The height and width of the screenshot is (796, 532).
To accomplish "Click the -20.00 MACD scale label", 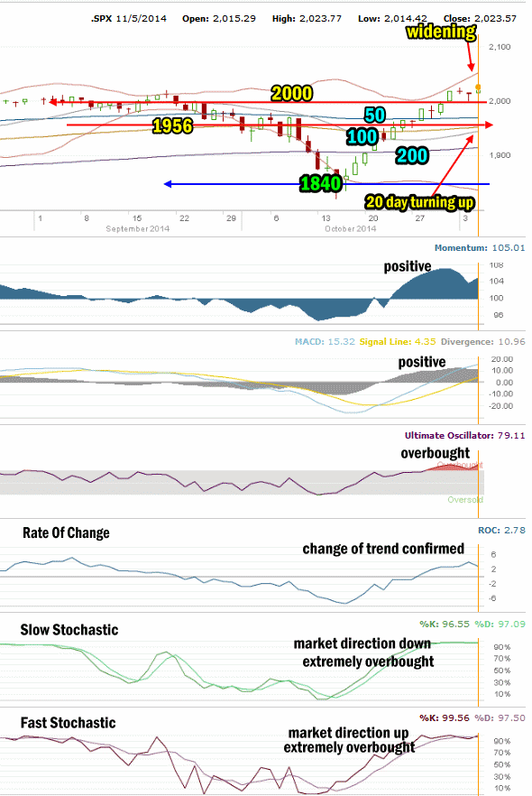I will [501, 406].
